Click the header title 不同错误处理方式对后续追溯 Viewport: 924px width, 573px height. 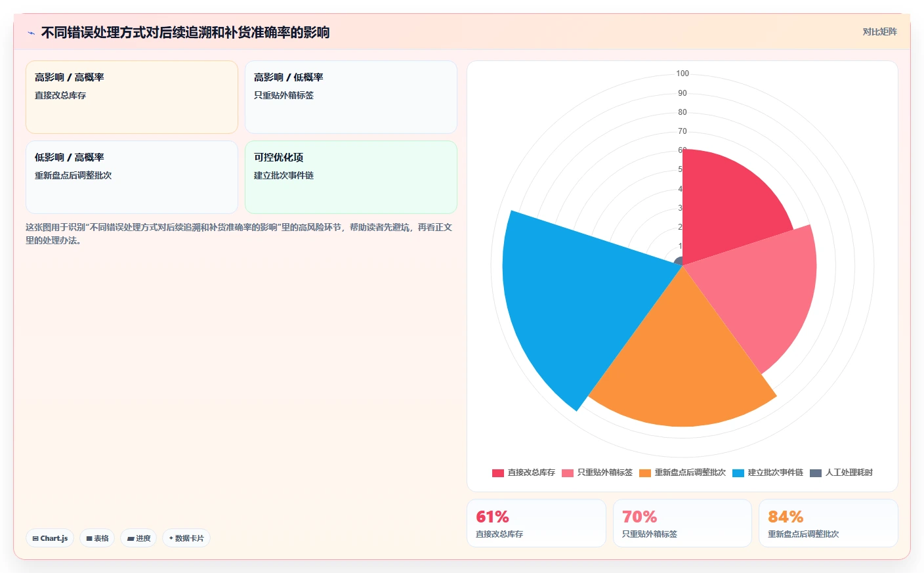point(185,32)
